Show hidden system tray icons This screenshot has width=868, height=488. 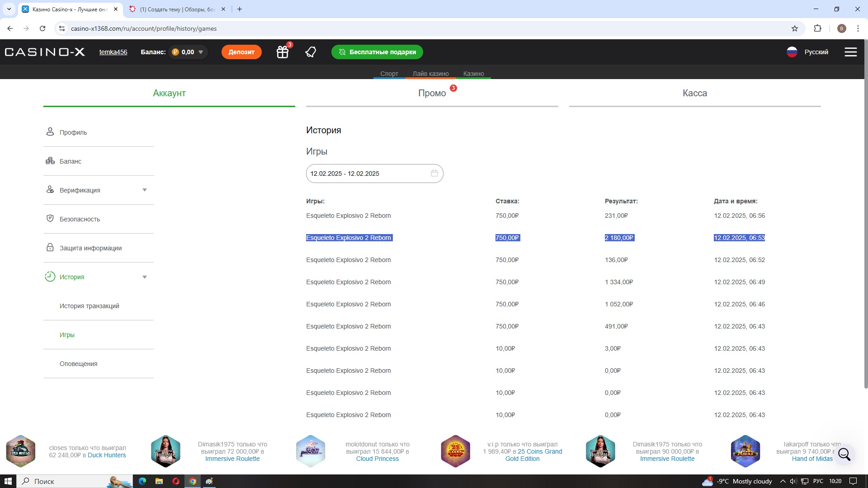(783, 481)
